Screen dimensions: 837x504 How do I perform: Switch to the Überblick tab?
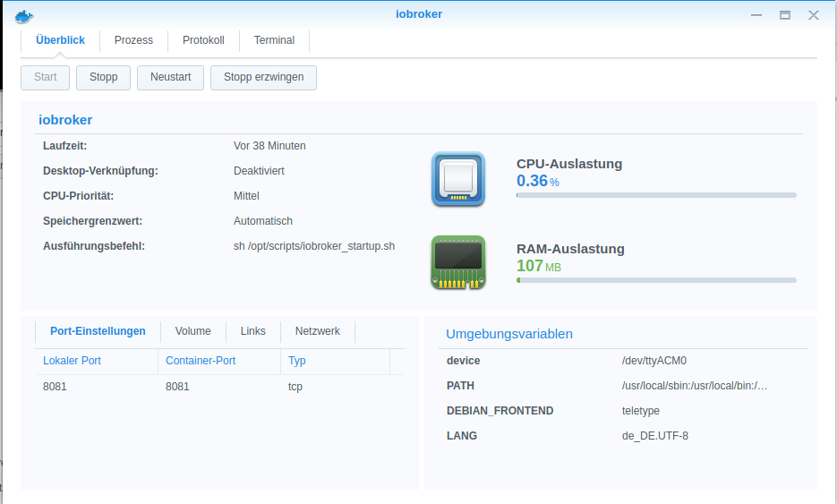[x=60, y=40]
